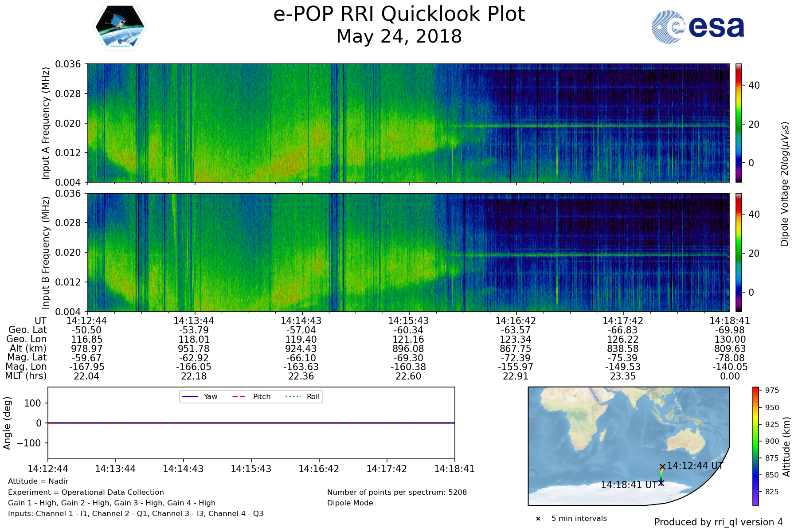Click the 'May 24, 2018' date subtitle
The image size is (798, 532).
(x=399, y=36)
